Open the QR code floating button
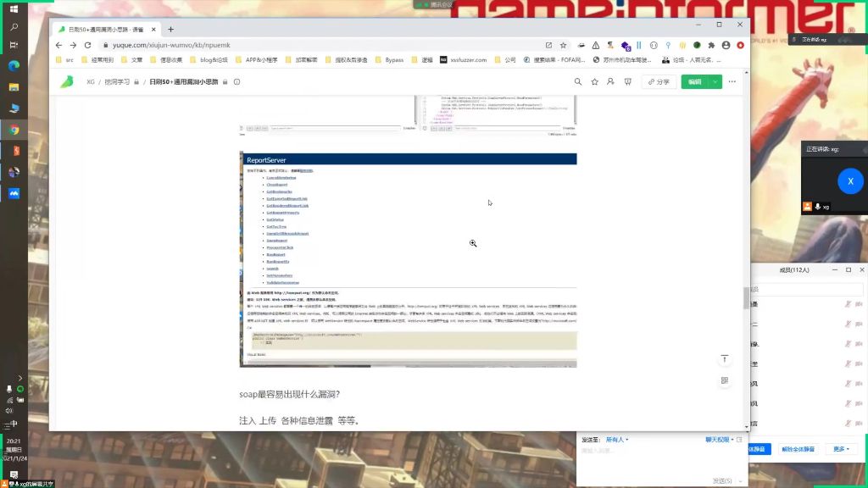868x488 pixels. click(x=725, y=380)
